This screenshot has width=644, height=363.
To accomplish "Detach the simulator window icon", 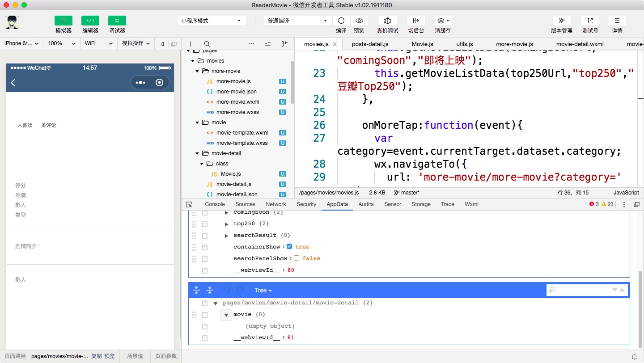I will click(174, 44).
